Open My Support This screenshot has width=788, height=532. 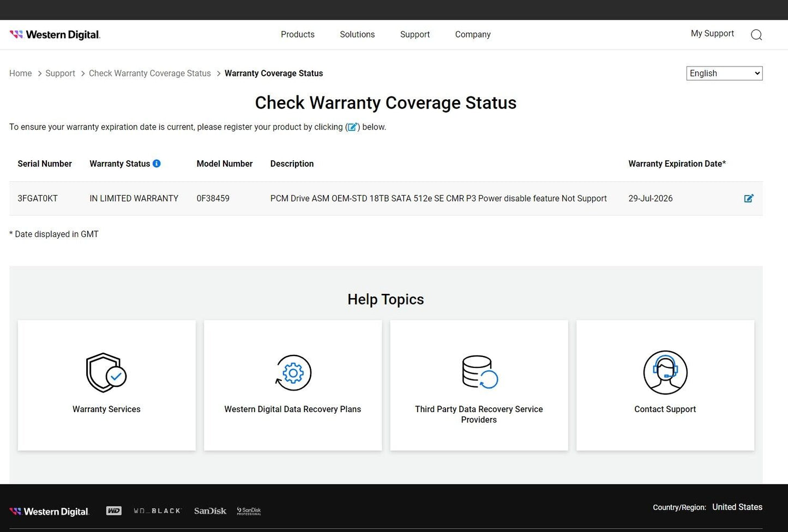712,33
